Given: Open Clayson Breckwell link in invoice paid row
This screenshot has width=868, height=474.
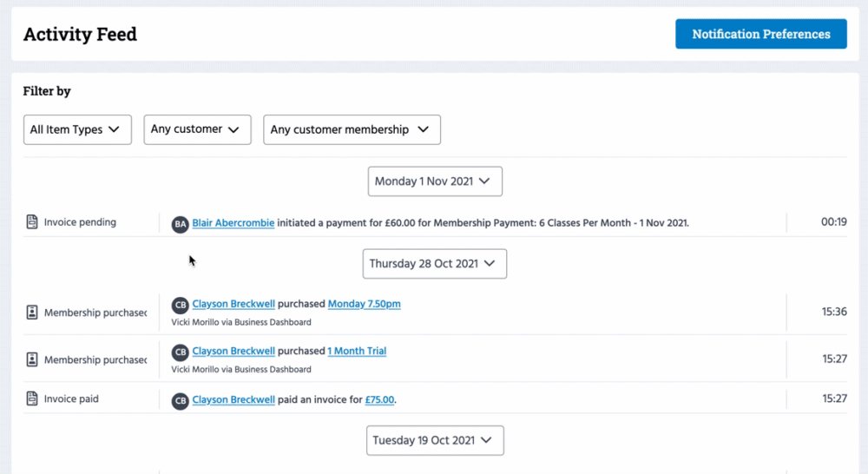Looking at the screenshot, I should pos(233,400).
